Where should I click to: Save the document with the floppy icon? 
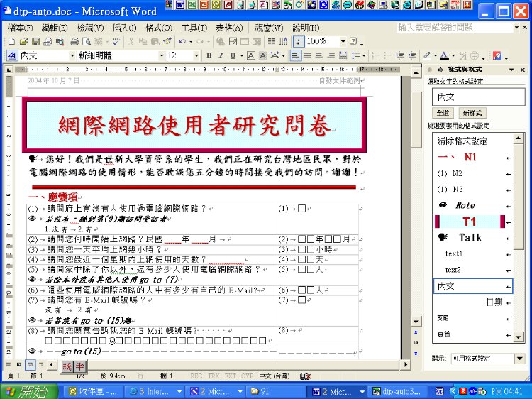(x=35, y=41)
